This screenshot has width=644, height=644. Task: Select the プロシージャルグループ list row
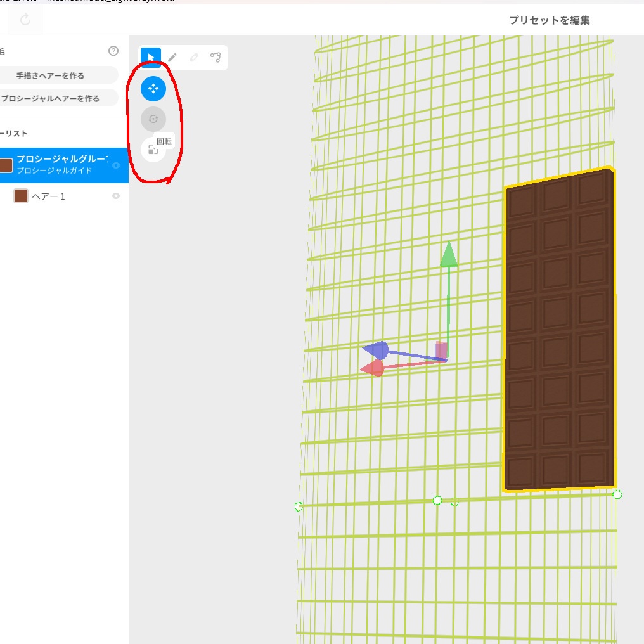click(x=64, y=165)
